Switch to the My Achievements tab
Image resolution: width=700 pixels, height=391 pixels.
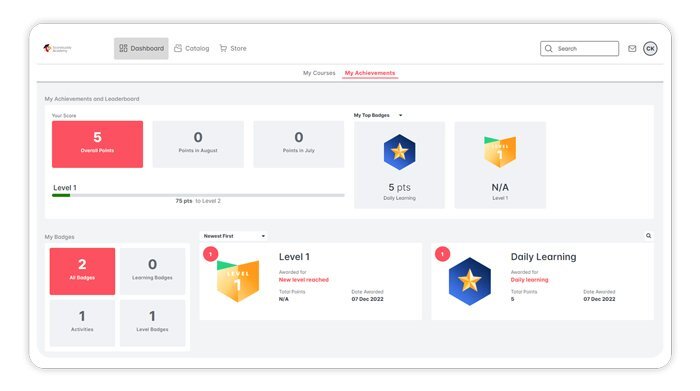(x=370, y=73)
